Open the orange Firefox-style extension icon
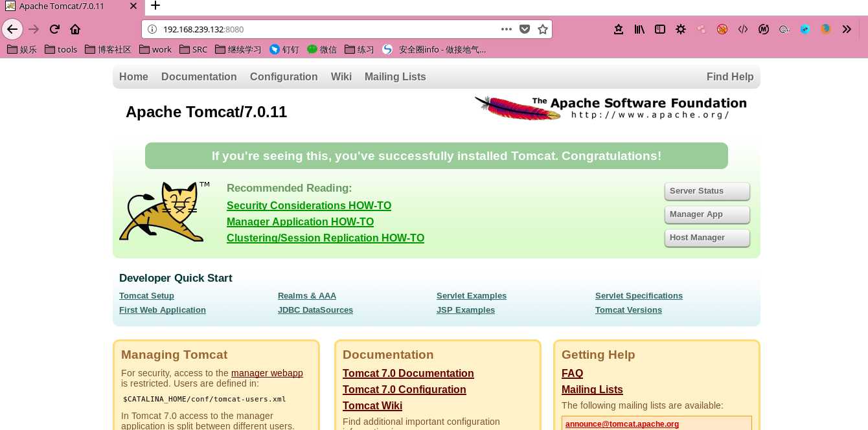This screenshot has width=868, height=430. (x=825, y=29)
